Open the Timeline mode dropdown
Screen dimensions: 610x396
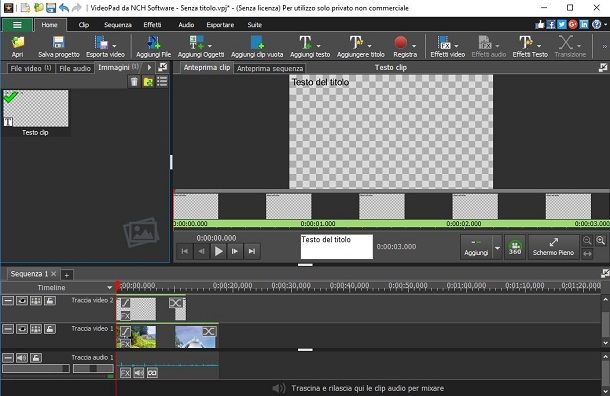coord(109,288)
